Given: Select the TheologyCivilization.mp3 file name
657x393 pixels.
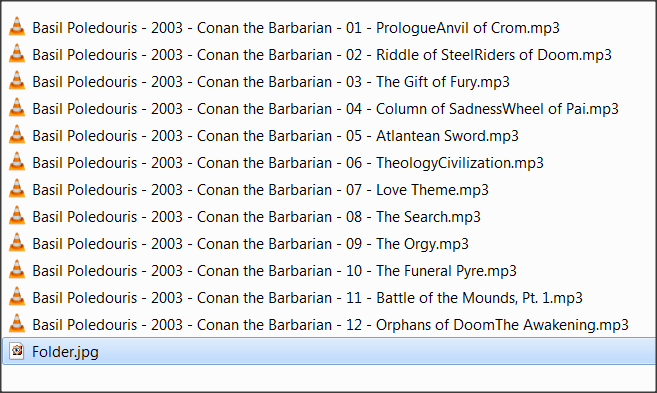Looking at the screenshot, I should coord(288,163).
